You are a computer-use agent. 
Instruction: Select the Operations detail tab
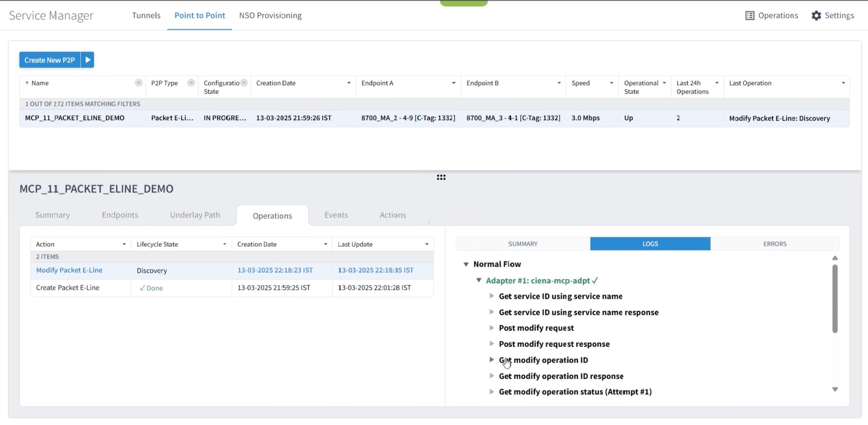click(272, 216)
